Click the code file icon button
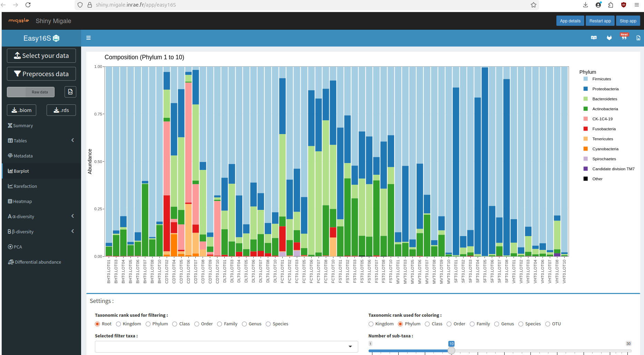Screen dimensions: 644x355 click(70, 92)
